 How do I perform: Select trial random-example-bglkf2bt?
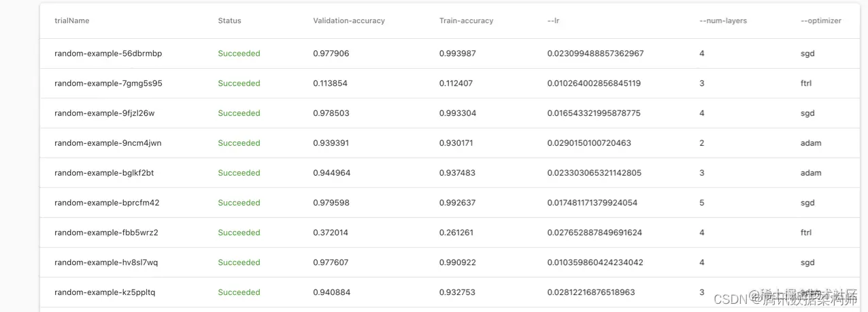tap(104, 173)
